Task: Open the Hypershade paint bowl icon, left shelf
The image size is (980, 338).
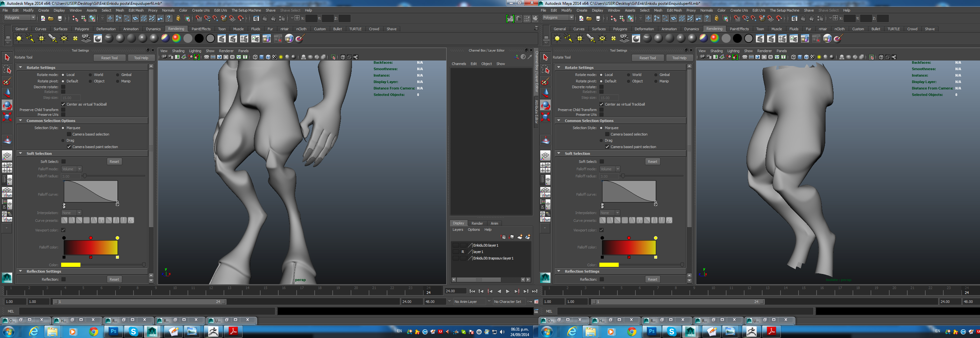Action: click(300, 38)
